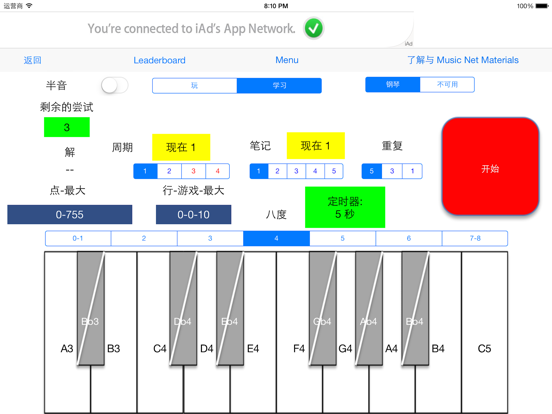Select octave segment 3
Screen dimensions: 552x414
point(210,238)
